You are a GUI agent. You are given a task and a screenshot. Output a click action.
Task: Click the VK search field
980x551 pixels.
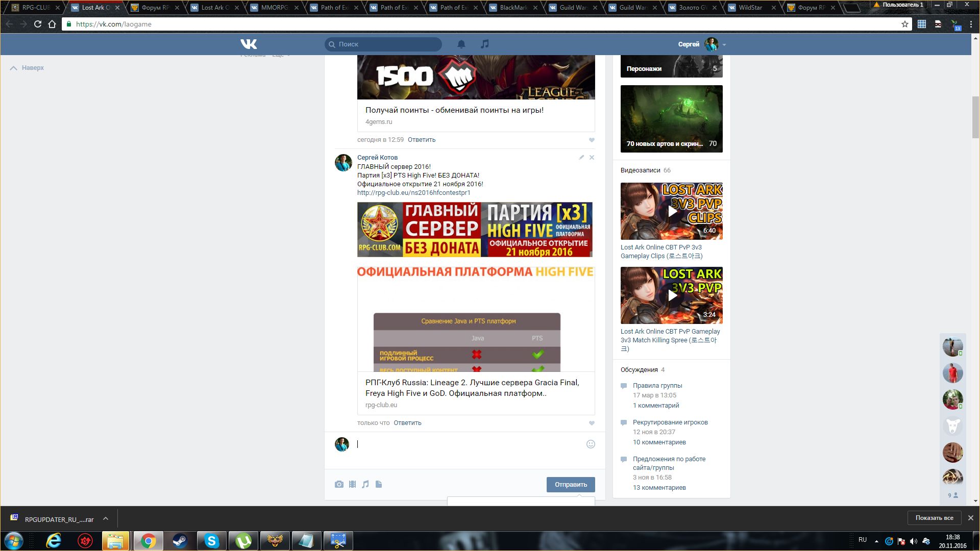383,44
